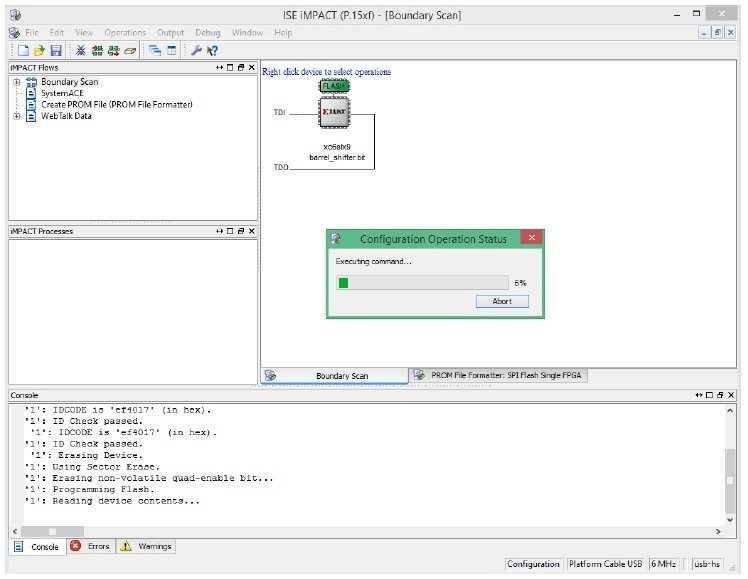Click the Tile windows toolbar icon
748x579 pixels.
(x=171, y=50)
